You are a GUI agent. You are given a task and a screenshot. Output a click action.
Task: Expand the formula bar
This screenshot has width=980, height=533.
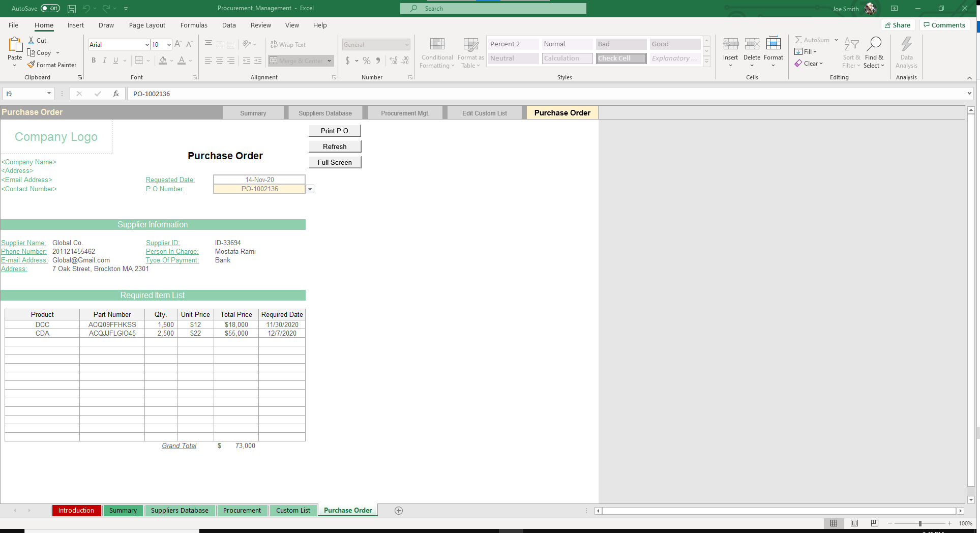click(969, 94)
